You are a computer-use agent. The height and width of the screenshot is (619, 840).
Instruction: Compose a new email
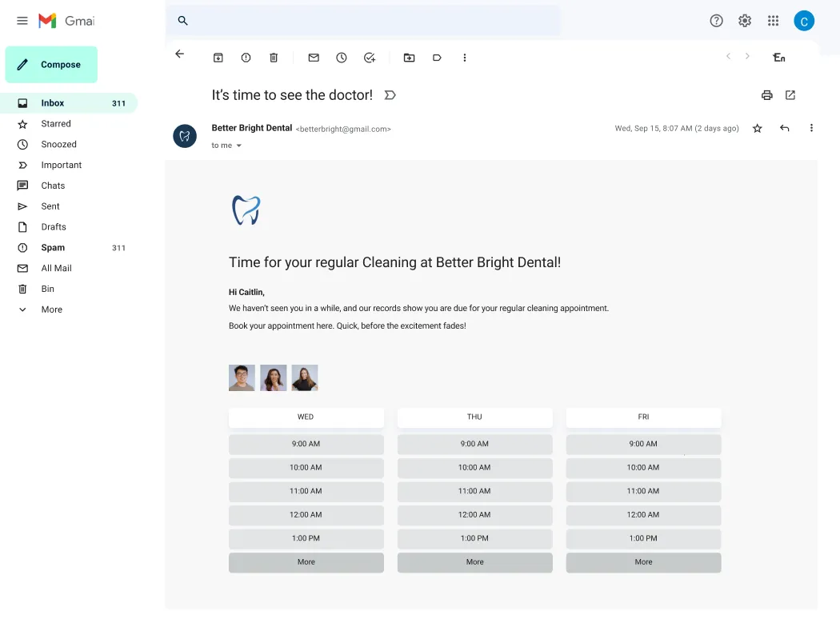tap(51, 64)
